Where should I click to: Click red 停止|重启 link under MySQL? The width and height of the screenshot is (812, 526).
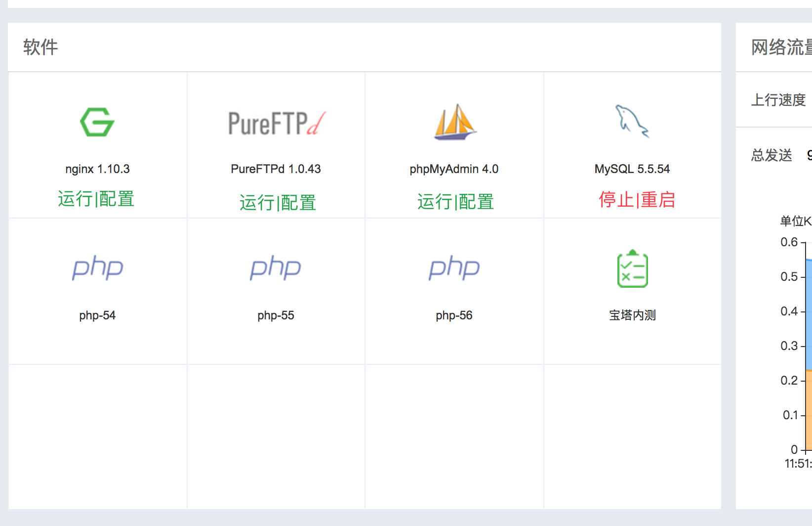[x=637, y=199]
